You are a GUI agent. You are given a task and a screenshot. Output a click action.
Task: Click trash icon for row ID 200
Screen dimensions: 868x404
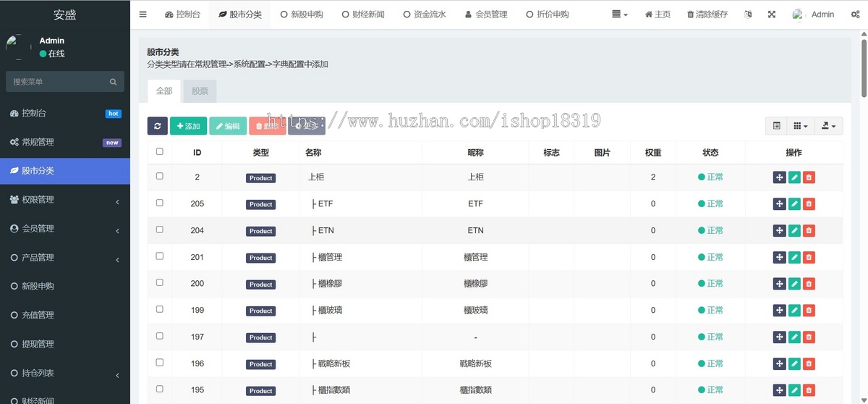coord(809,284)
